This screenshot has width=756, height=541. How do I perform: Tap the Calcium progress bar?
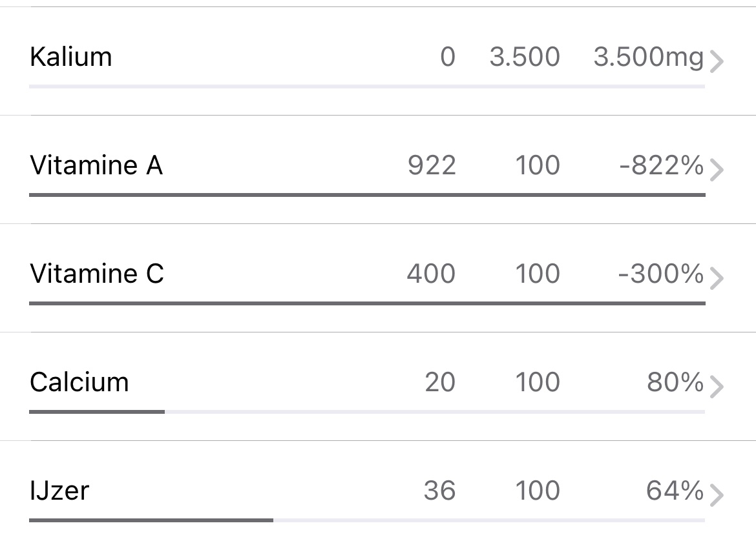367,411
